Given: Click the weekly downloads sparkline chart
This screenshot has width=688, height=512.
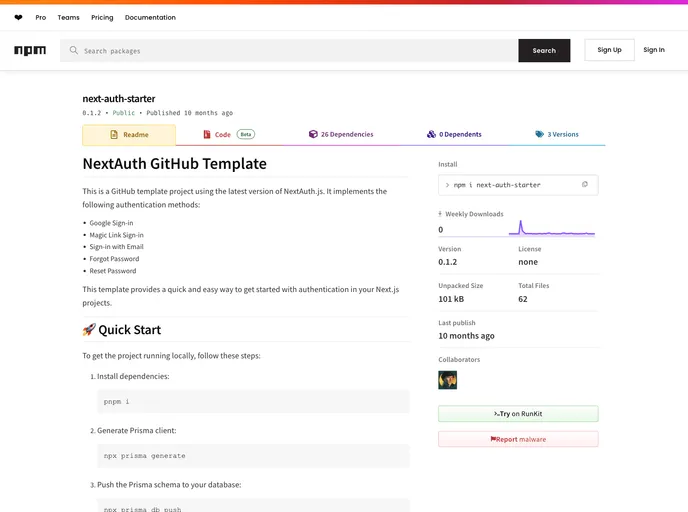Looking at the screenshot, I should (x=552, y=228).
